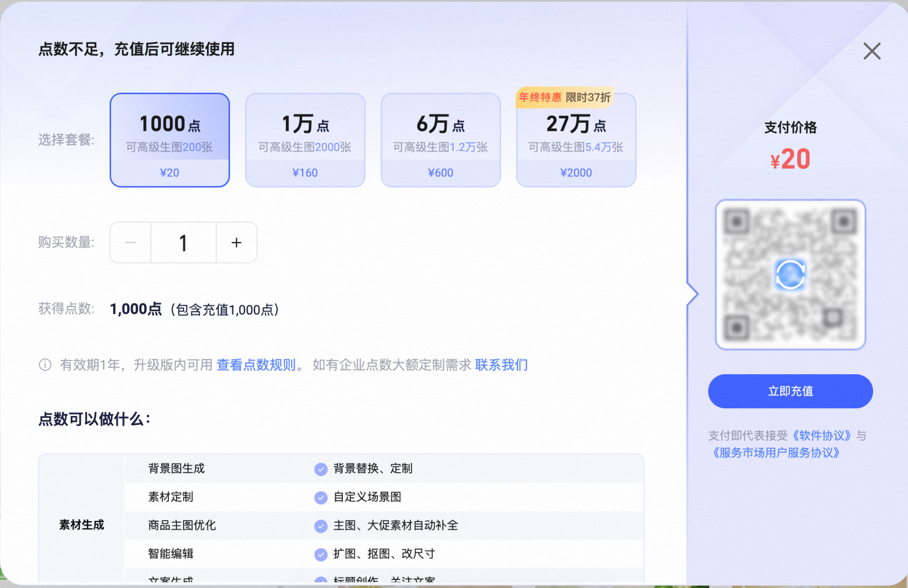The image size is (908, 588).
Task: Open the 查看点数规则 link
Action: tap(256, 365)
